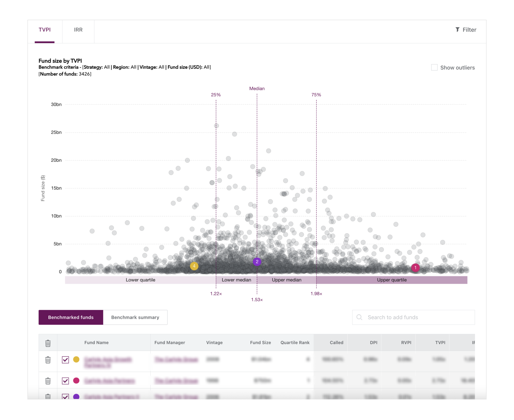Image resolution: width=514 pixels, height=420 pixels.
Task: Switch to the IRR tab
Action: [78, 30]
